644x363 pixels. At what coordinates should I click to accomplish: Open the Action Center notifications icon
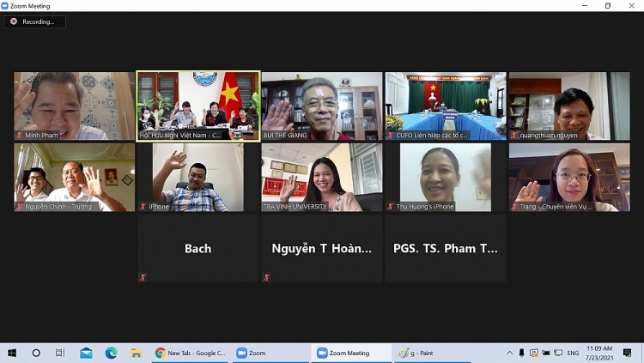[627, 353]
